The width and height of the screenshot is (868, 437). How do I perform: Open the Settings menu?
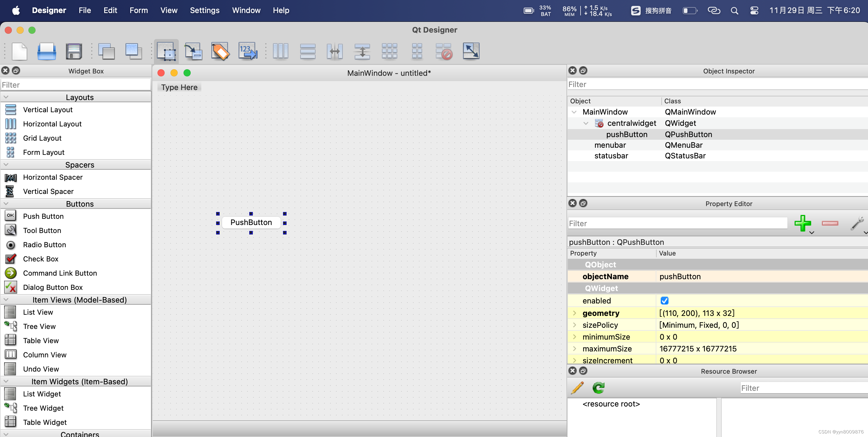point(204,10)
